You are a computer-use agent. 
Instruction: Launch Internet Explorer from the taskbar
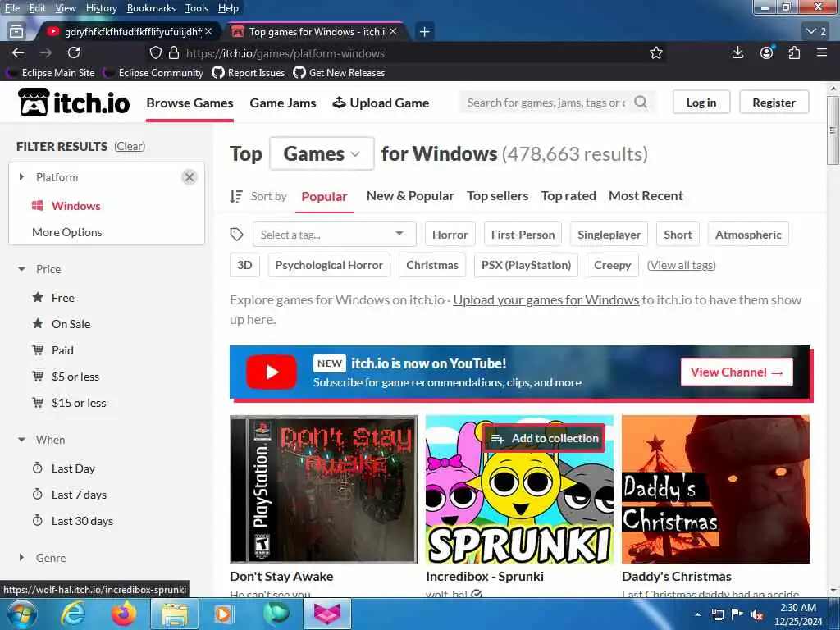(72, 614)
